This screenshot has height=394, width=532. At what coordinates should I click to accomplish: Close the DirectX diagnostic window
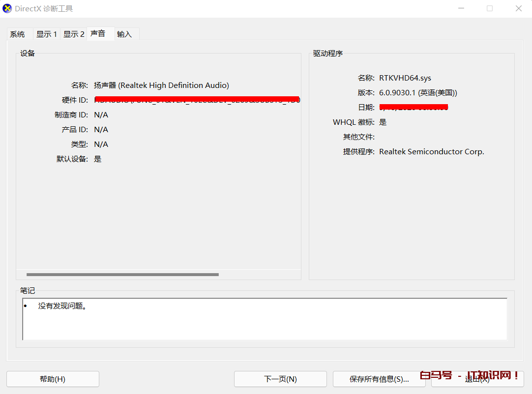pyautogui.click(x=518, y=8)
